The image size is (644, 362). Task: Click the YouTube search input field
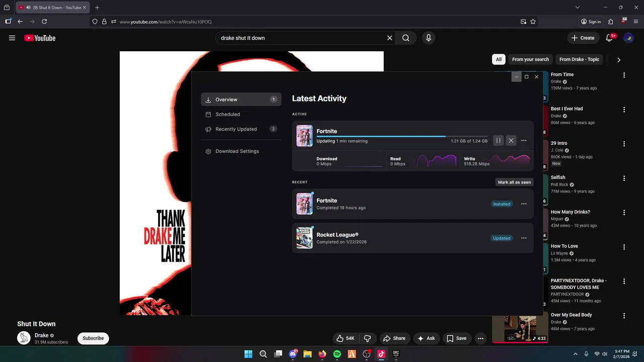point(302,38)
